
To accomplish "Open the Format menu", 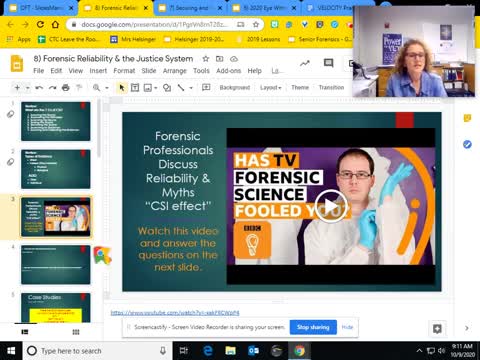I will [x=124, y=71].
